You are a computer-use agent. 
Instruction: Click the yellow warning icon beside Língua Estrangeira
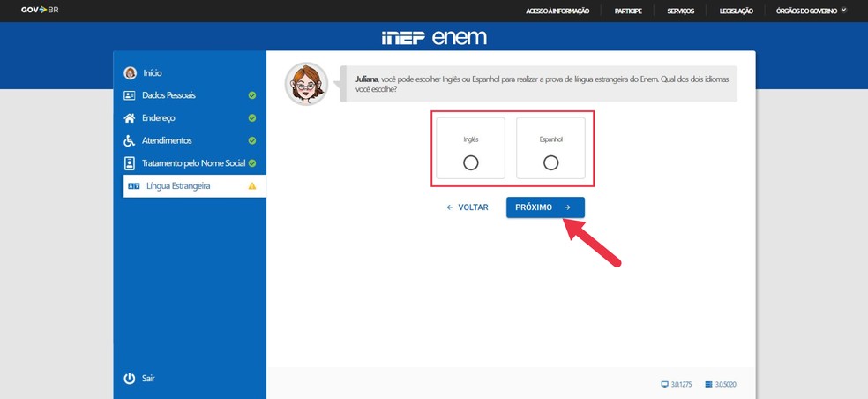[x=252, y=186]
